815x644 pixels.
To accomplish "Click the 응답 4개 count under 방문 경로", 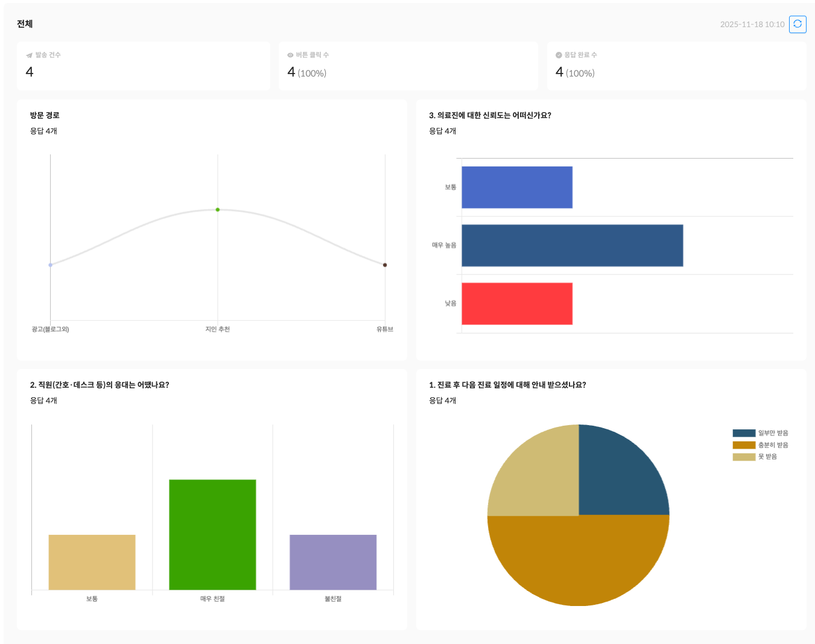I will tap(43, 131).
